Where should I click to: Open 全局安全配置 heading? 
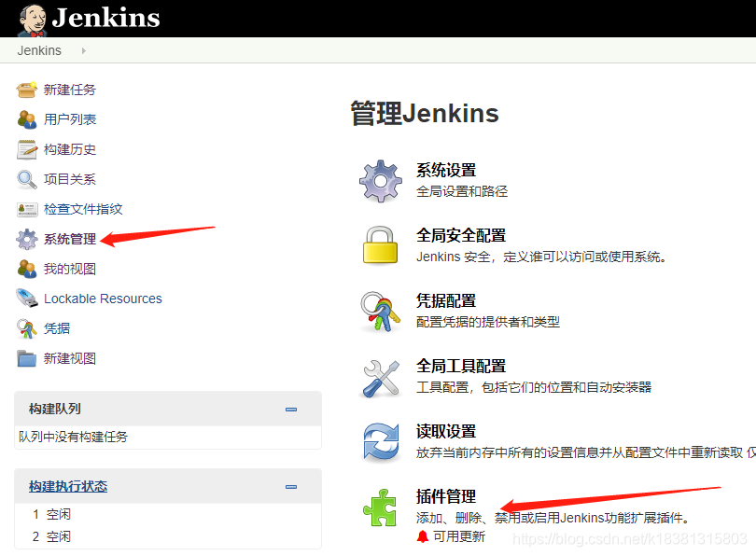click(461, 236)
